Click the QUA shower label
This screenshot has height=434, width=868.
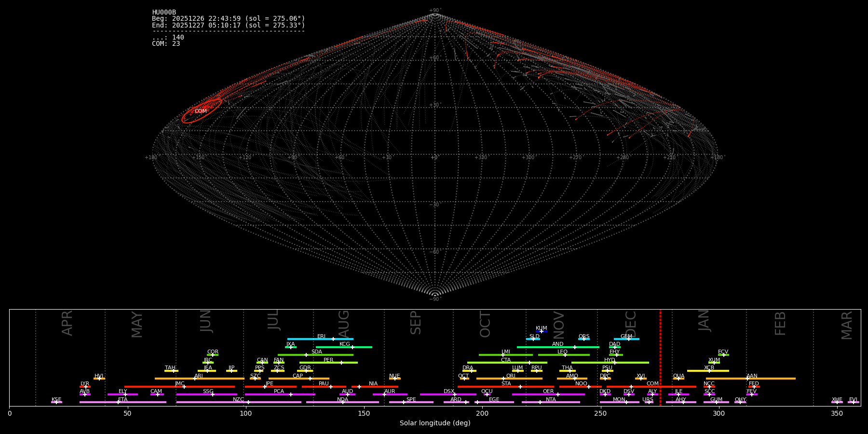pos(678,376)
